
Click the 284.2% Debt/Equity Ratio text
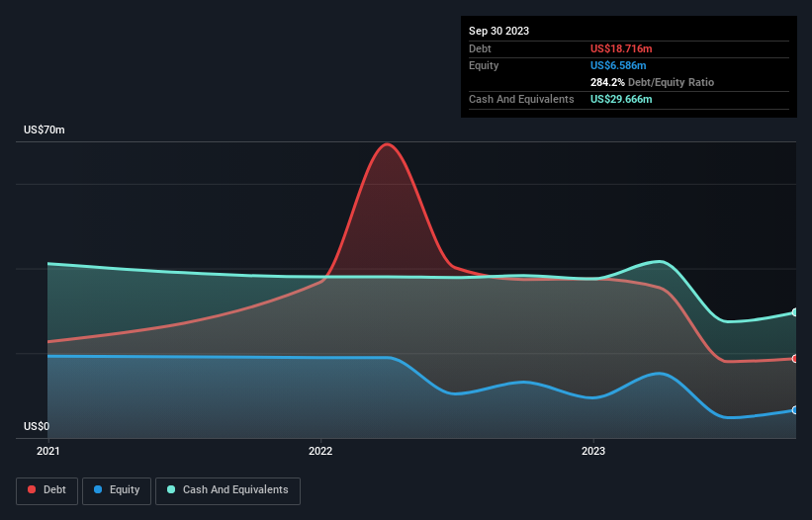point(652,82)
